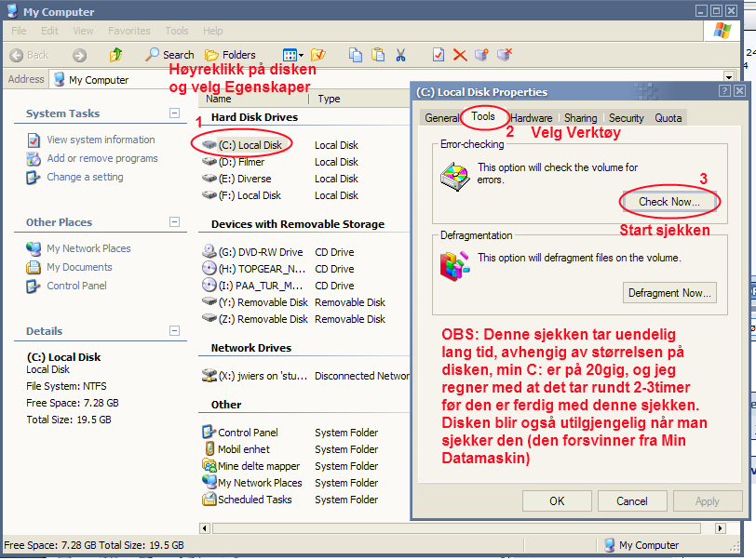Screen dimensions: 756x560
Task: Collapse the Details panel
Action: [174, 330]
